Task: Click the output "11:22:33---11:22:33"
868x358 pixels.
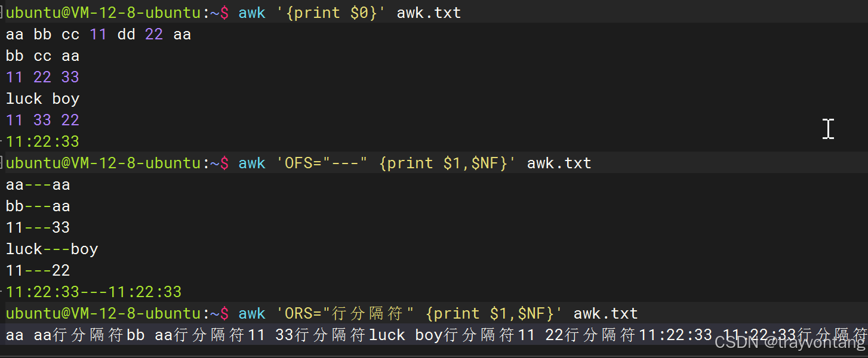Action: (94, 292)
